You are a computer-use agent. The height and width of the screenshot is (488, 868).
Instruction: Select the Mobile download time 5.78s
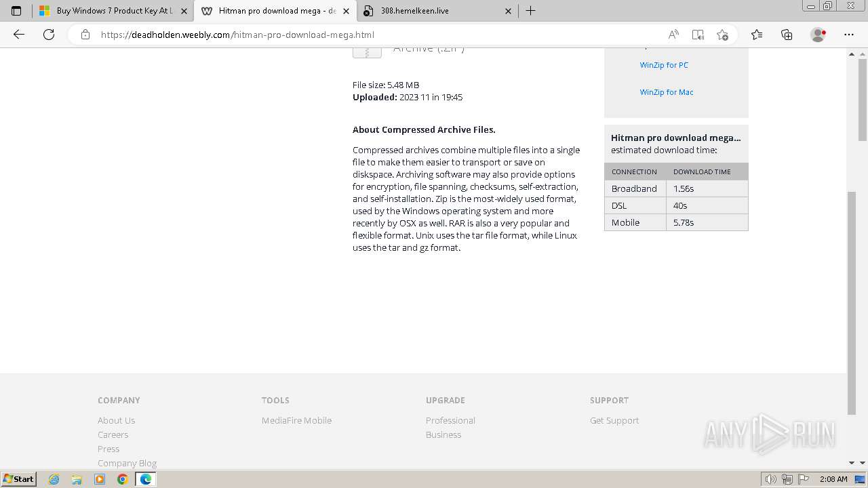click(x=684, y=222)
